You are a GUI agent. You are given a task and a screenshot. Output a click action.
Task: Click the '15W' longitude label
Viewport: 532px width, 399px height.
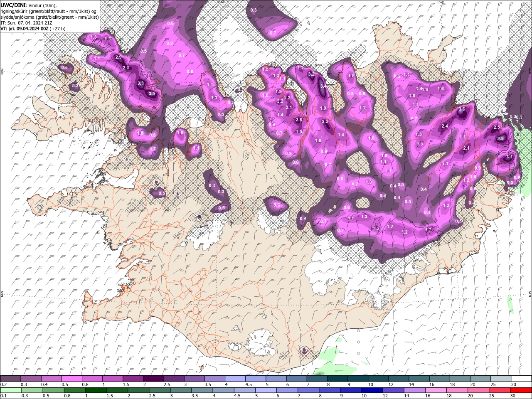(x=440, y=2)
